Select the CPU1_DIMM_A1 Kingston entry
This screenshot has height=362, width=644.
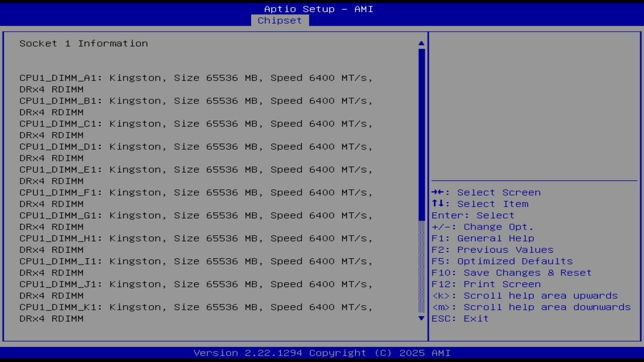(x=196, y=78)
